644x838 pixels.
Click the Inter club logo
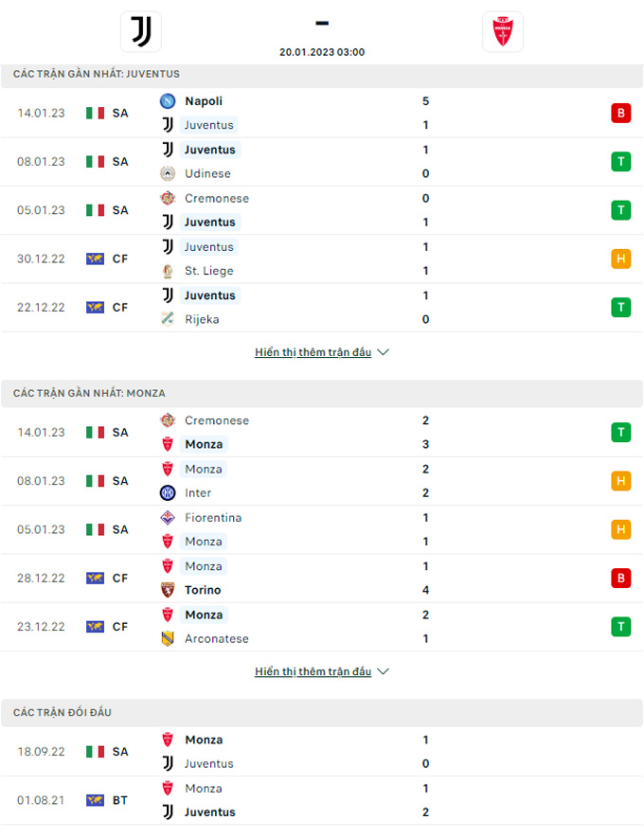coord(168,492)
